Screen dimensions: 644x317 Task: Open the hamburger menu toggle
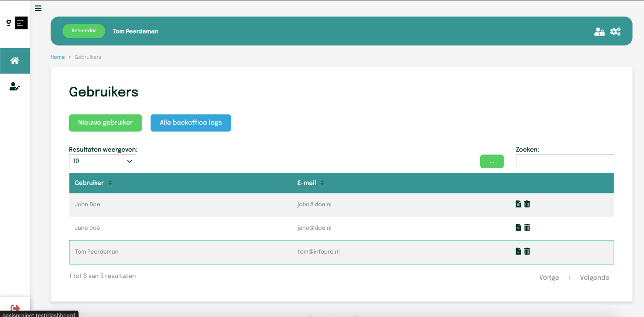click(38, 8)
